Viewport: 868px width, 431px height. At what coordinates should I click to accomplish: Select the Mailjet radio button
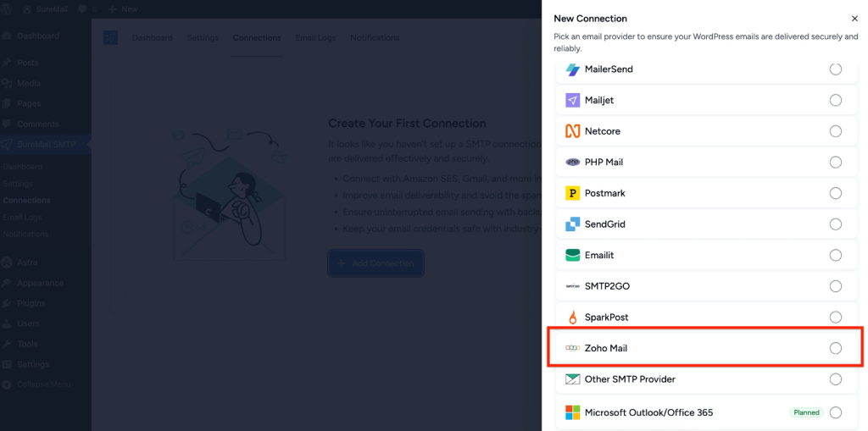point(835,100)
